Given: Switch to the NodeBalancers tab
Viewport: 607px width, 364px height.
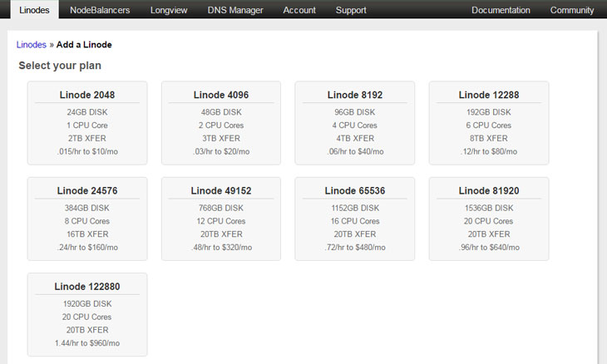Looking at the screenshot, I should (100, 10).
